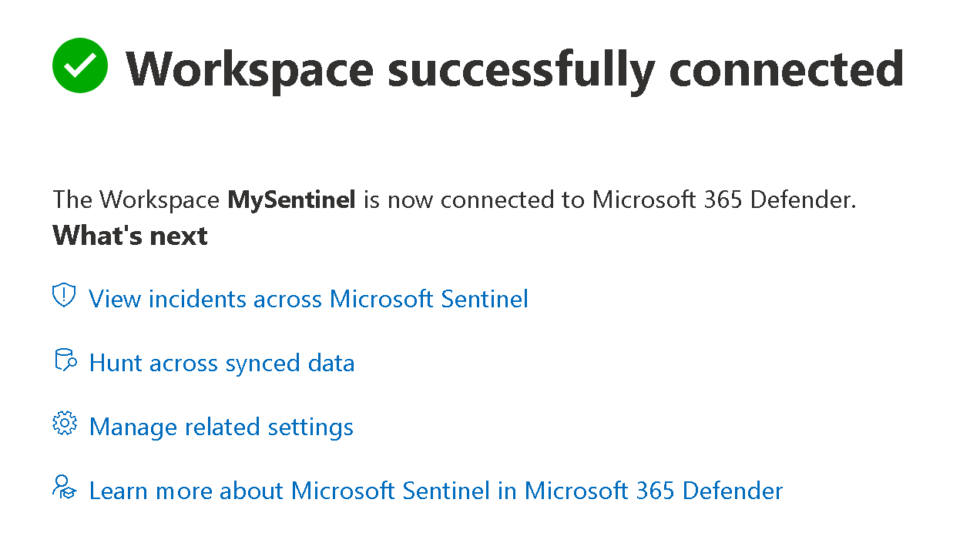Follow Learn more about Microsoft Sentinel link
The width and height of the screenshot is (980, 543).
(x=436, y=491)
